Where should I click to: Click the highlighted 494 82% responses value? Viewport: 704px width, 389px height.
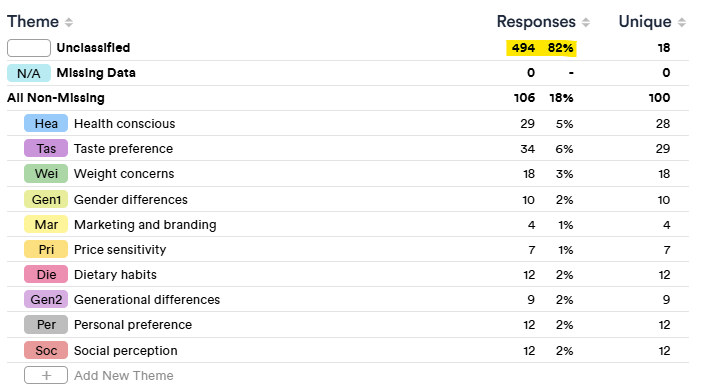click(x=541, y=48)
